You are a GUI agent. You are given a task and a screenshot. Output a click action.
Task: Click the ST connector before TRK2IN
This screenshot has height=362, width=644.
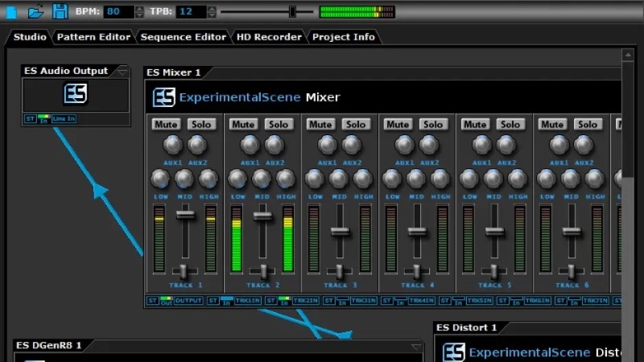click(x=270, y=300)
